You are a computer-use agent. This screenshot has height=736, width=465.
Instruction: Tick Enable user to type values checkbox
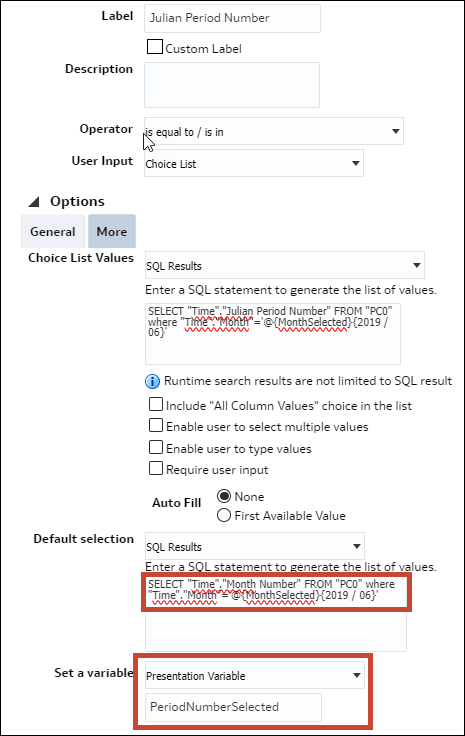click(156, 447)
